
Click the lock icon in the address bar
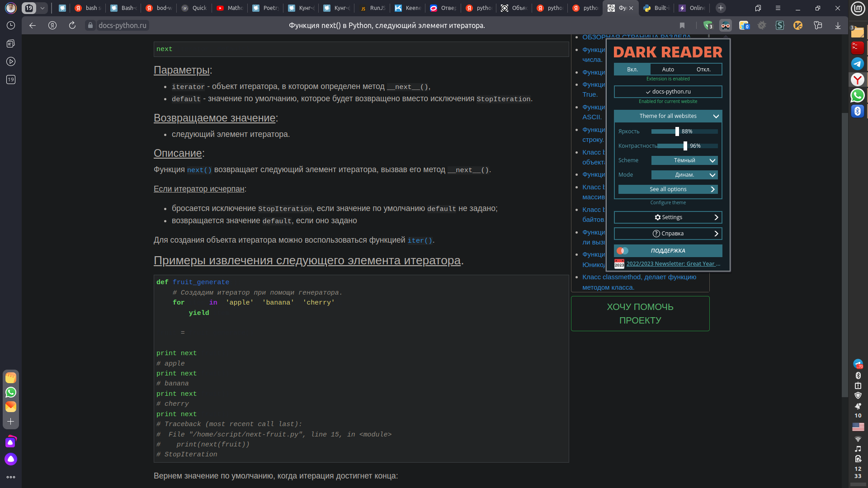(x=90, y=25)
